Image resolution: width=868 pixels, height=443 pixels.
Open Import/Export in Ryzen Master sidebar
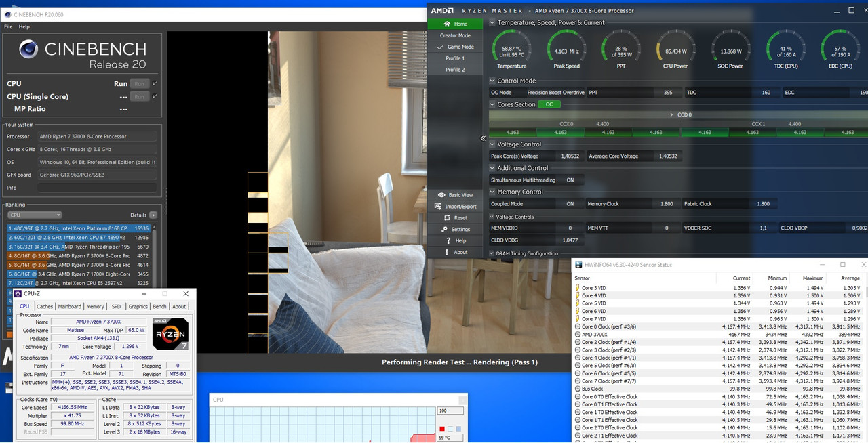coord(455,207)
